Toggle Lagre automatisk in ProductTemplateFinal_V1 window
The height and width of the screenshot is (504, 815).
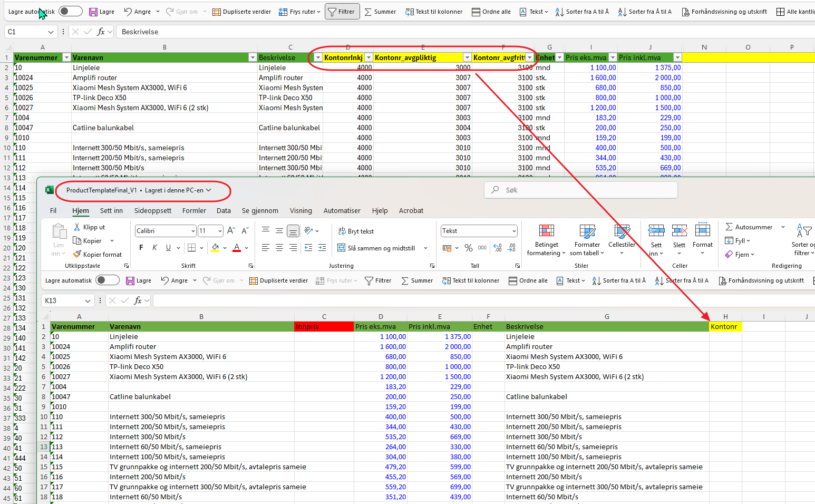(108, 280)
